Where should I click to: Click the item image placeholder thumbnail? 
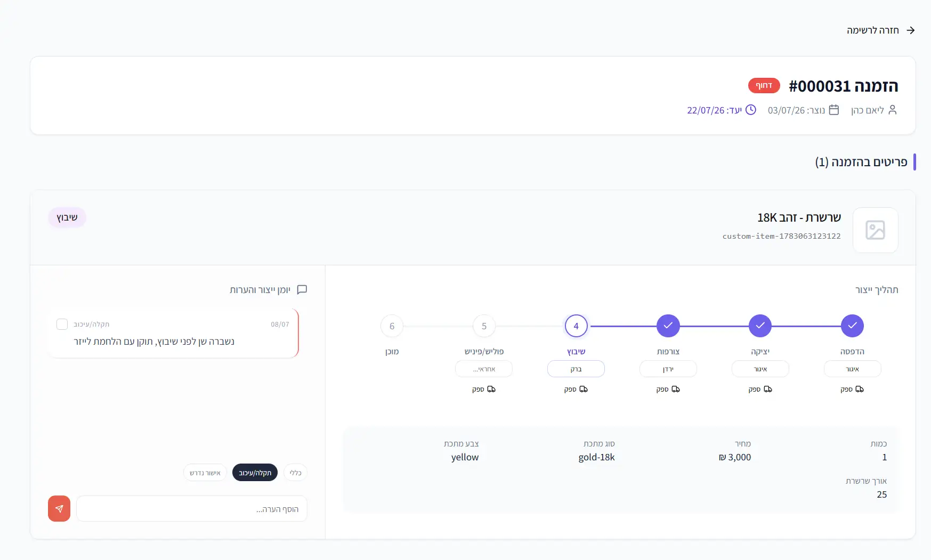(x=875, y=230)
